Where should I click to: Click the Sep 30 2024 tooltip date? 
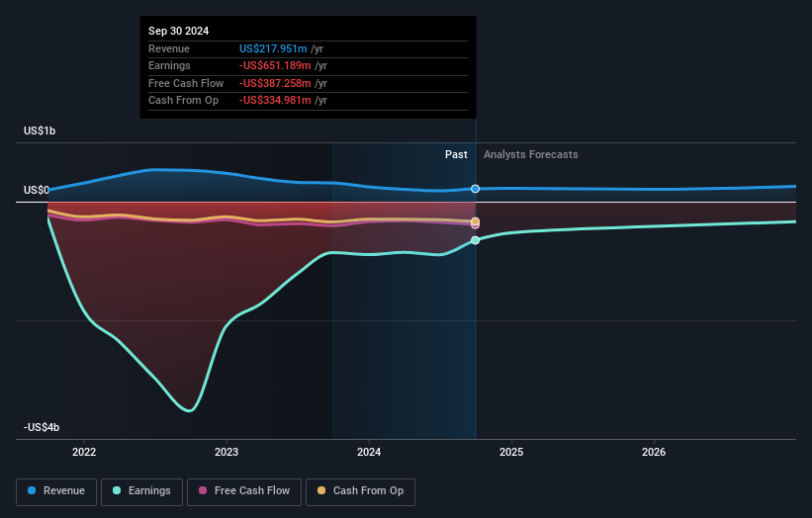(179, 31)
